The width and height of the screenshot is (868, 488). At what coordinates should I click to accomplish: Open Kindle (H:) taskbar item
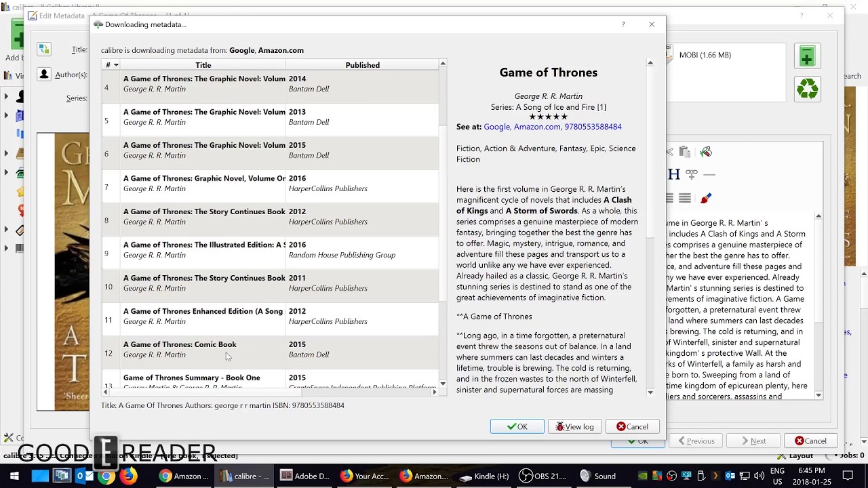click(x=484, y=476)
